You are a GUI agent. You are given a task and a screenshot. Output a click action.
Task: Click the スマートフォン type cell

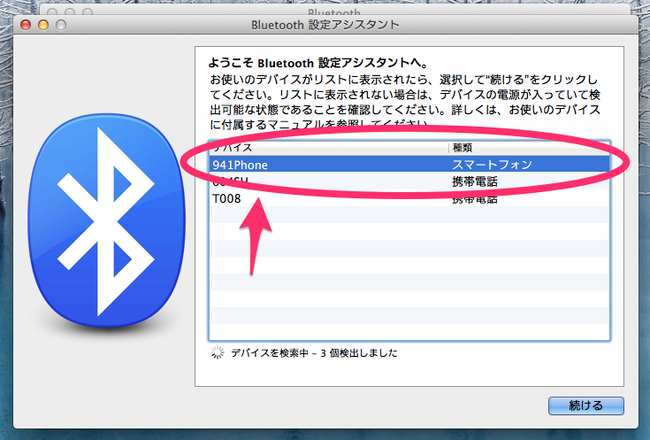tap(492, 165)
